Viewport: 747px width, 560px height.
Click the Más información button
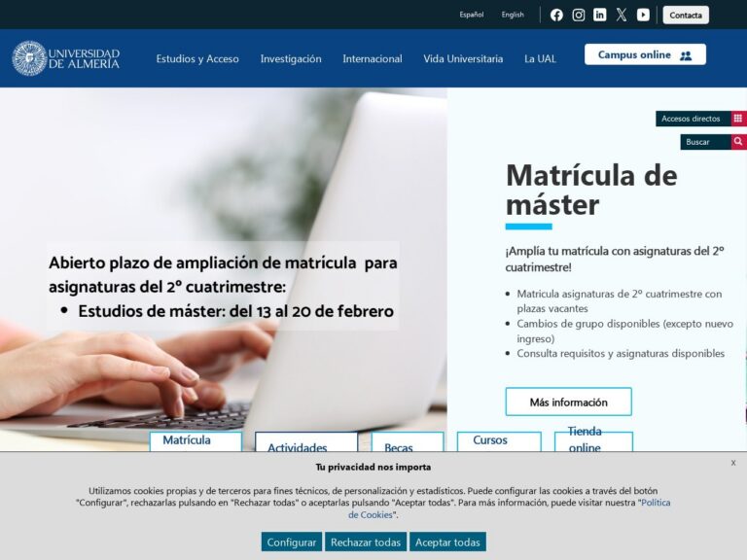pos(568,402)
